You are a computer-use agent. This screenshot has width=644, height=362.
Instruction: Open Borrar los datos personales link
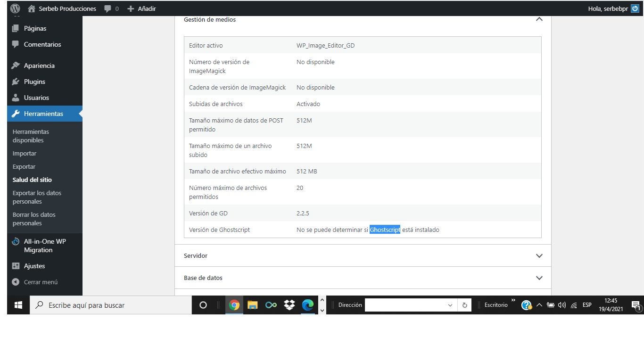(34, 219)
